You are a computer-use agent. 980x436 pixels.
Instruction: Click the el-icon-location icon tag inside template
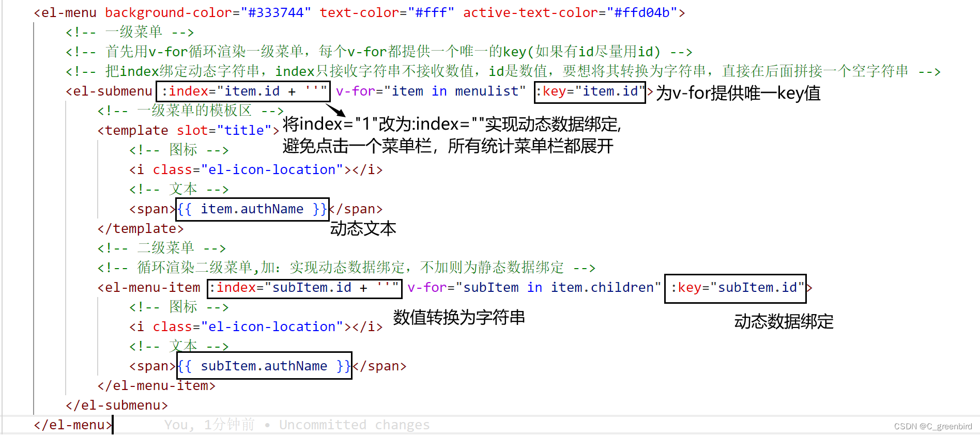(256, 169)
